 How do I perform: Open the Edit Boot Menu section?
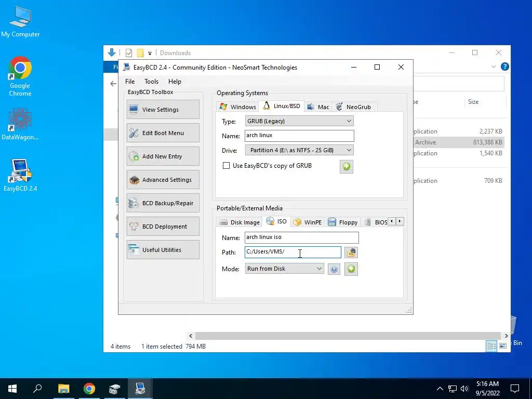tap(163, 133)
